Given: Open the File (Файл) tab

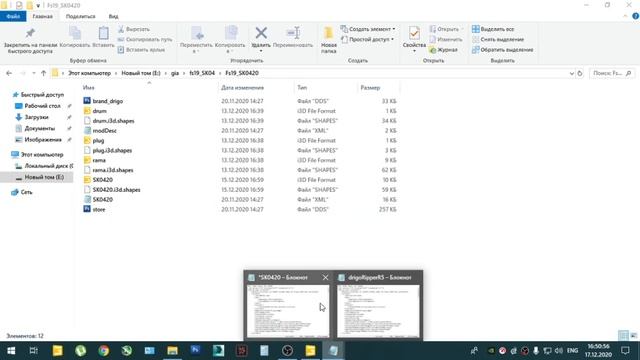Looking at the screenshot, I should point(13,16).
